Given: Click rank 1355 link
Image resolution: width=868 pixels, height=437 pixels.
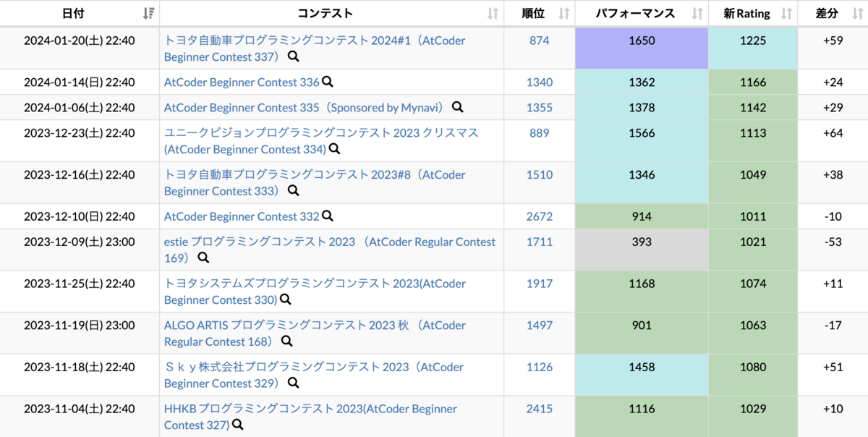Looking at the screenshot, I should 540,108.
